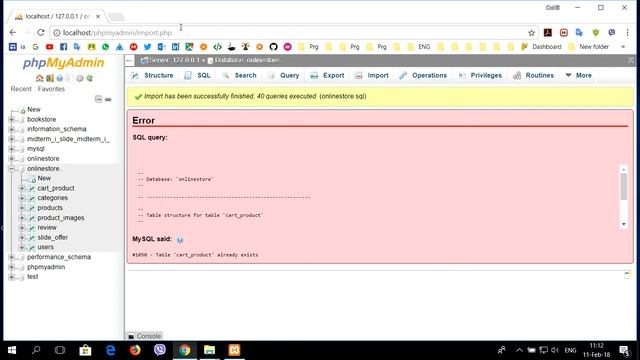This screenshot has height=360, width=640.
Task: Expand the test database node
Action: click(11, 277)
